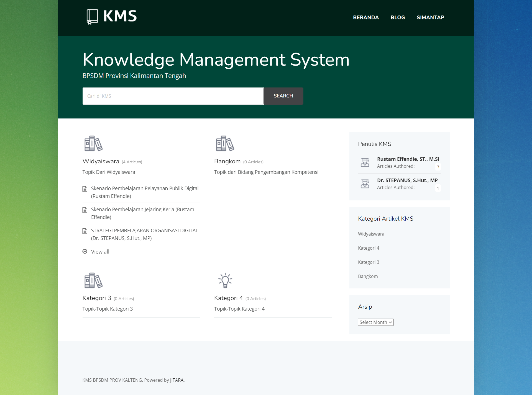Click the Bangkom category books icon
The image size is (532, 395).
(x=225, y=143)
